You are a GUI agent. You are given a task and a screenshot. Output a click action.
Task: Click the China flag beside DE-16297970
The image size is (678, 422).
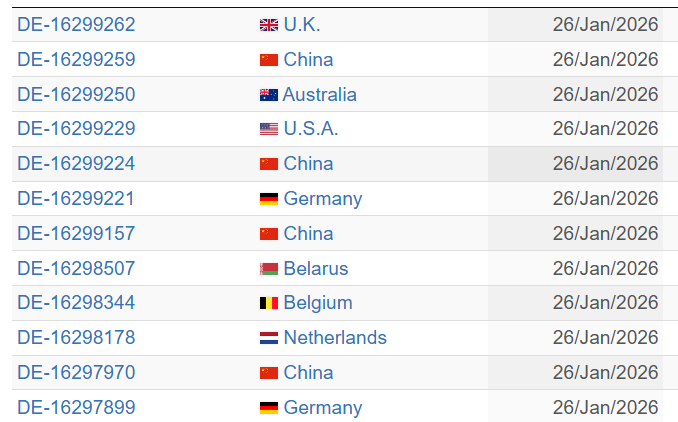pos(268,373)
